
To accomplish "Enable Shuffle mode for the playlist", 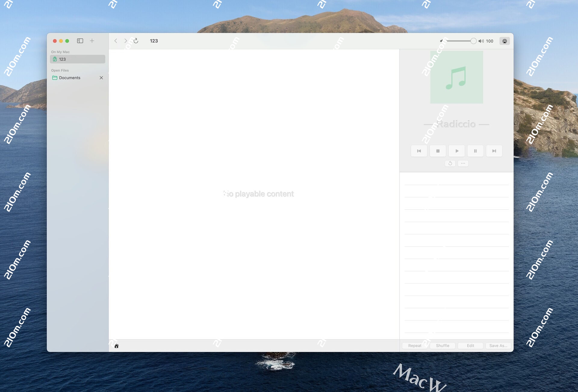I will click(442, 346).
